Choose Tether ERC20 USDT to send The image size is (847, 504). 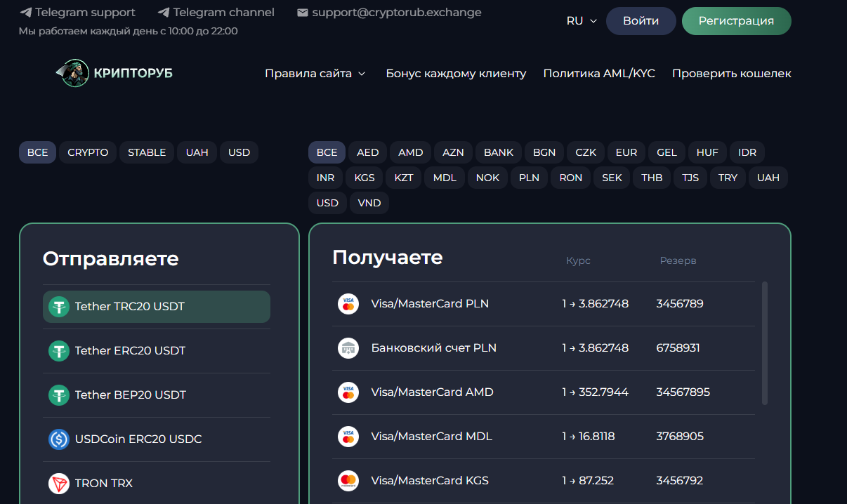pos(157,350)
